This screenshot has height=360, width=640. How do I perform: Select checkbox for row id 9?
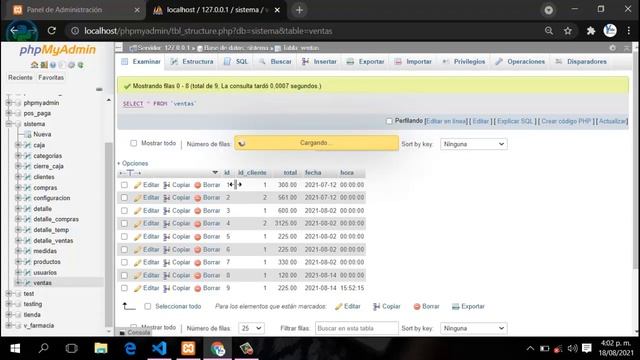pyautogui.click(x=124, y=288)
